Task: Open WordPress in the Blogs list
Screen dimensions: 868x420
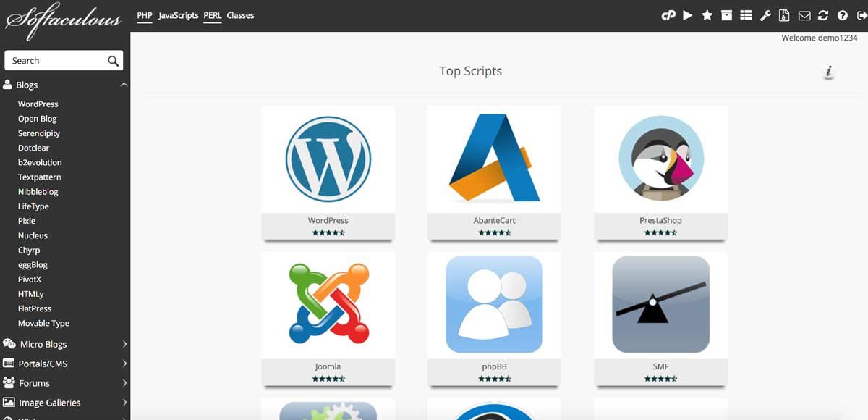Action: [x=38, y=104]
